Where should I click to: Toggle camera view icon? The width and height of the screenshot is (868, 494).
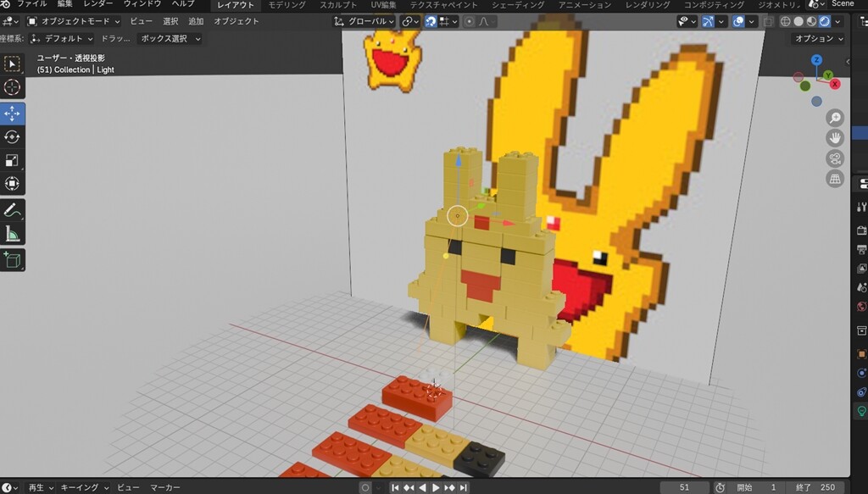tap(835, 158)
